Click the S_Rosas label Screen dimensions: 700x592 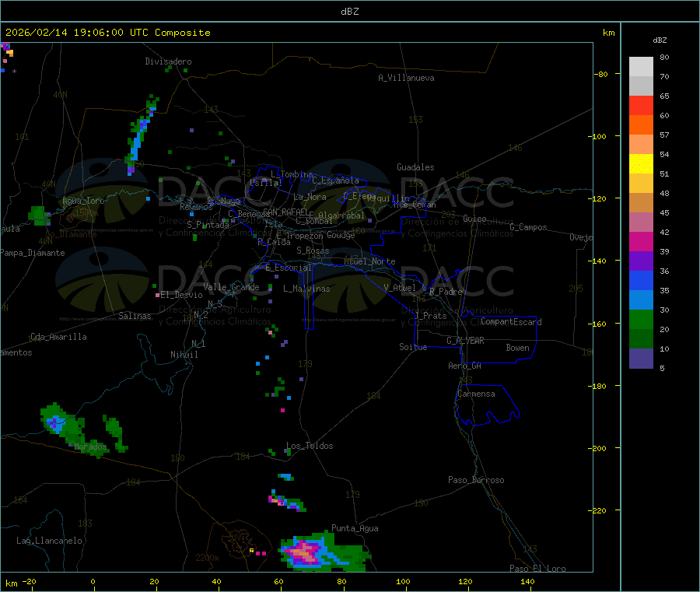click(313, 250)
